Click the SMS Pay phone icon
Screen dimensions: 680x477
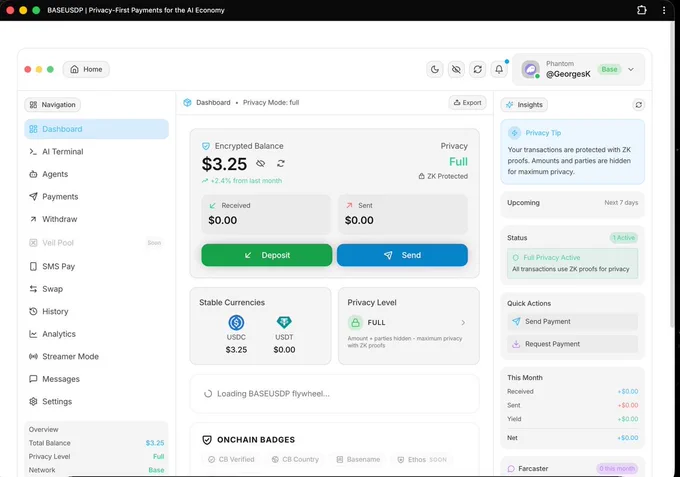tap(33, 266)
